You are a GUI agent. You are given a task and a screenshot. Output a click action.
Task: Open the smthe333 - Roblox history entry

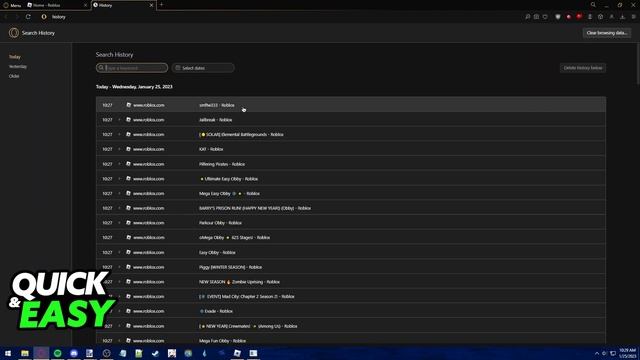tap(351, 105)
